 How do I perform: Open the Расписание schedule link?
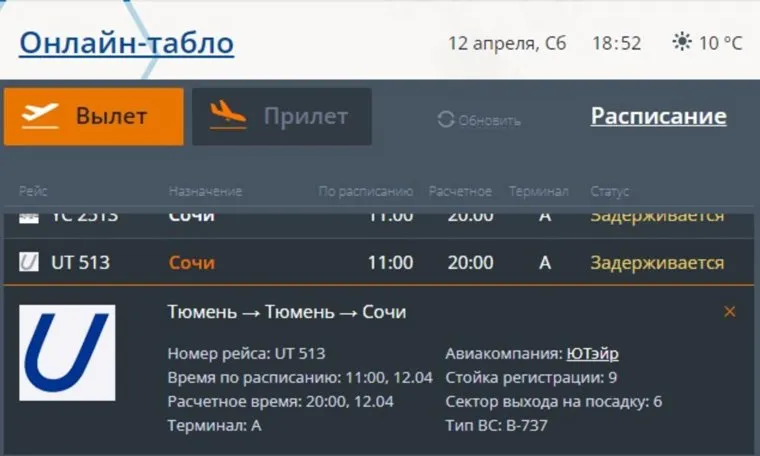click(x=658, y=116)
